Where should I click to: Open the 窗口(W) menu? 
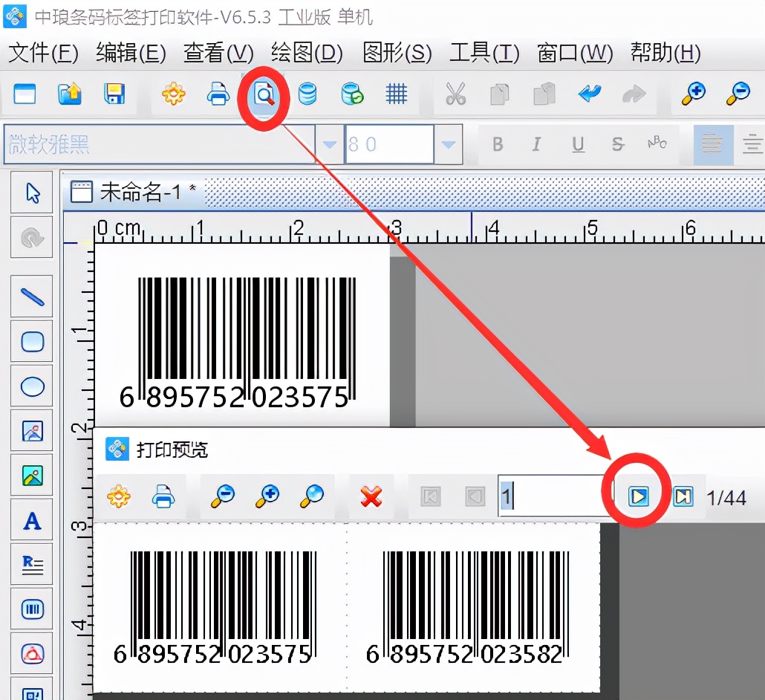(575, 52)
